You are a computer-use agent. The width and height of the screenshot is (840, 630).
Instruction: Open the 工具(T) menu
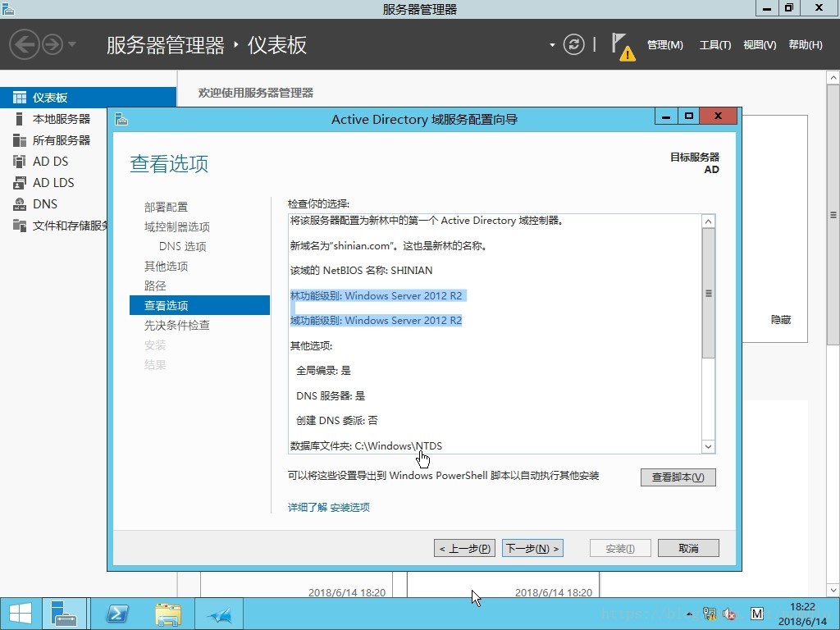coord(714,45)
